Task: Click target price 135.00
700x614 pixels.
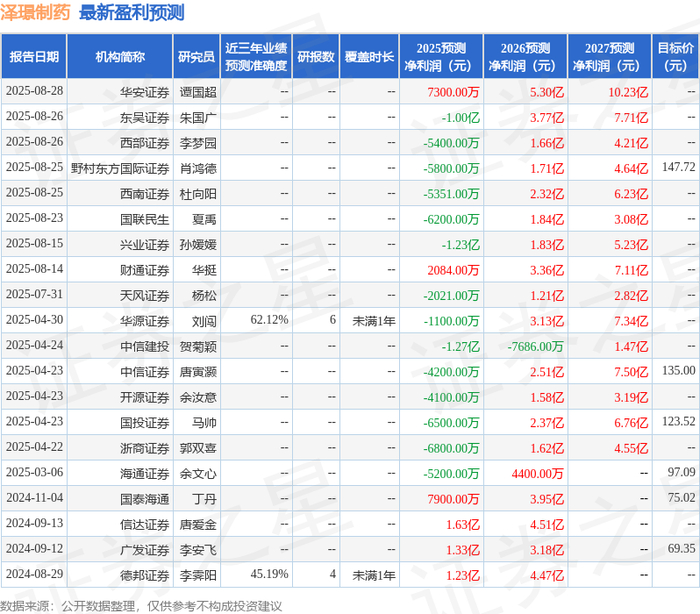Action: (679, 371)
